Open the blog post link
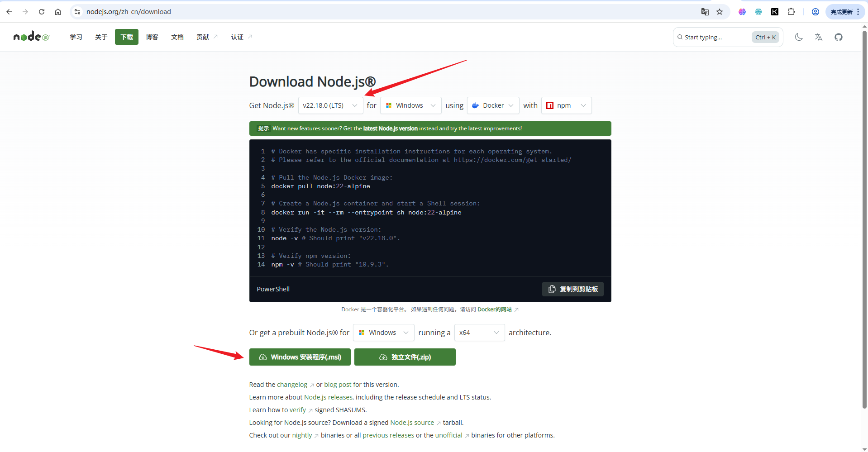868x452 pixels. click(x=338, y=385)
